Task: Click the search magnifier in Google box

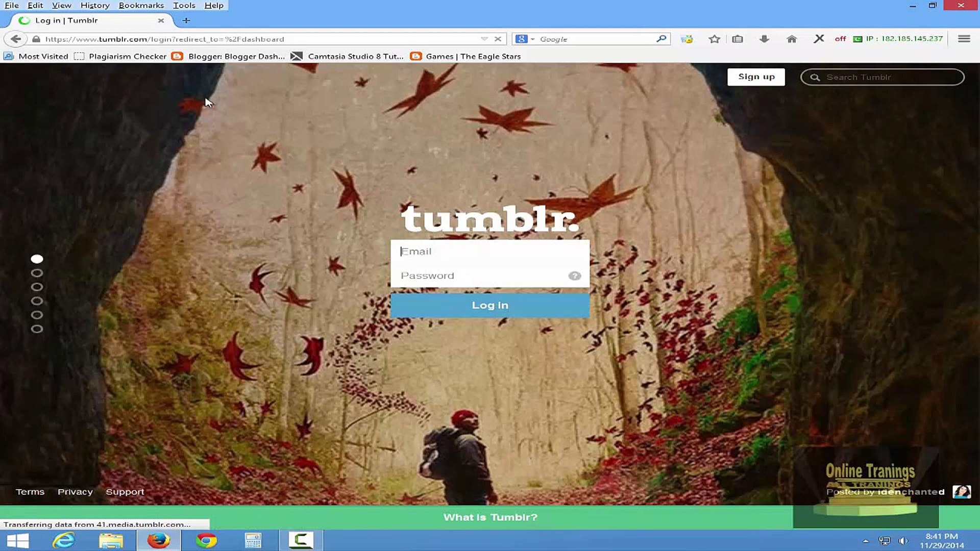Action: coord(661,39)
